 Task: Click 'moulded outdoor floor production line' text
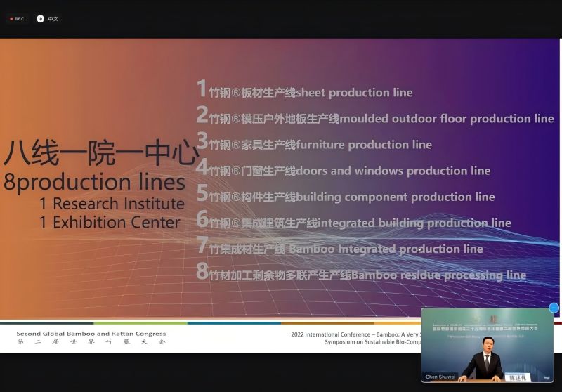[x=447, y=119]
